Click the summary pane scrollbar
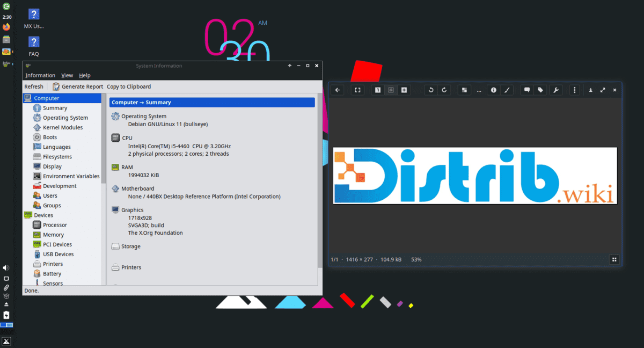Screen dimensions: 644x348 coord(319,180)
